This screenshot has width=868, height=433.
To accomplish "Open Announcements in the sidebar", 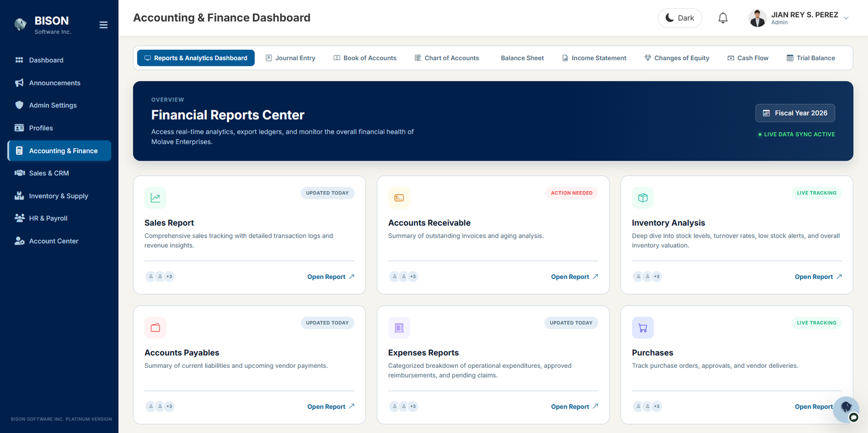I will pos(59,83).
